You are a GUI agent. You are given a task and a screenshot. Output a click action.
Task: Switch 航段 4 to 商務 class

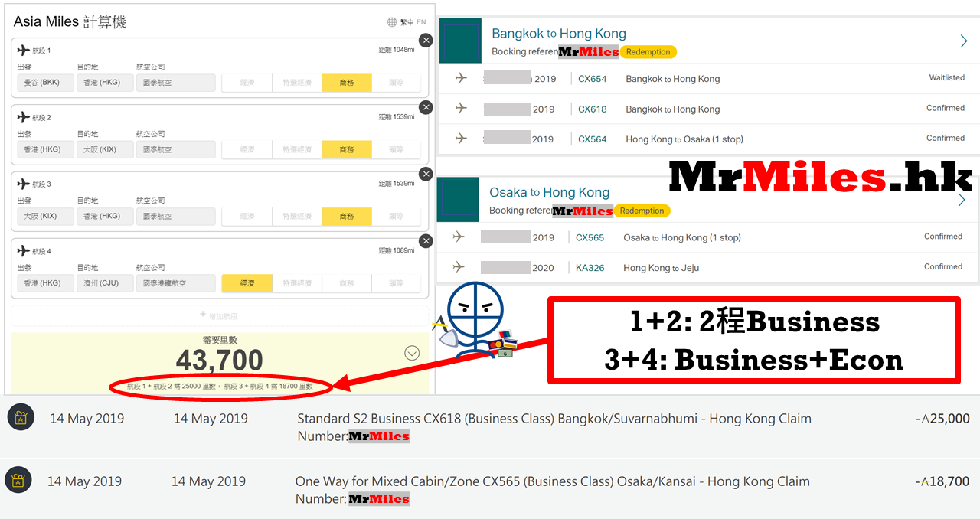[347, 283]
